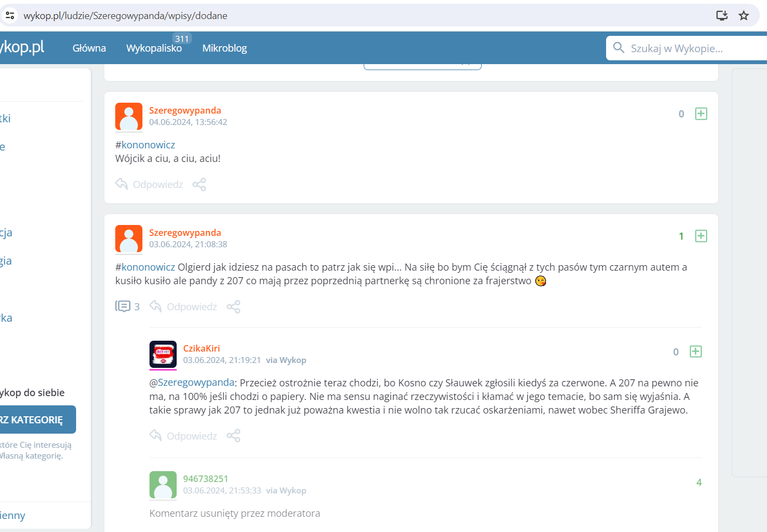Click the timestamp 03.06.2024, 21:08:38
The width and height of the screenshot is (767, 532).
188,245
